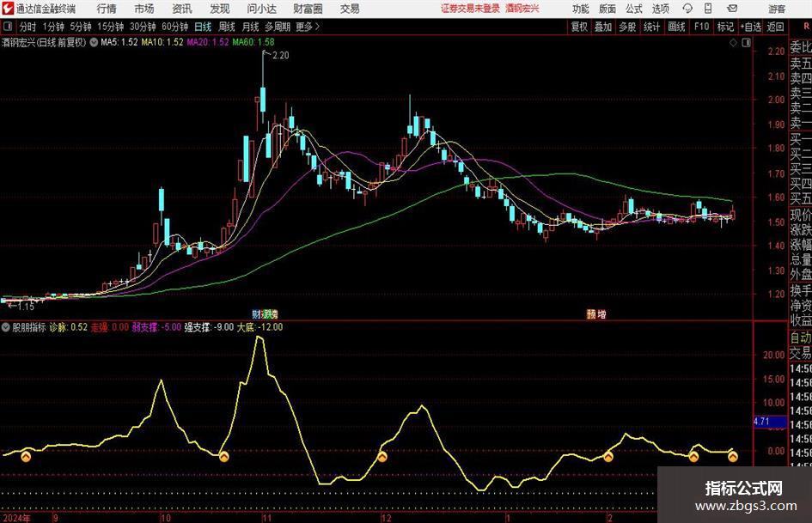Click the MA60: 1.58 label
This screenshot has height=523, width=812.
point(253,42)
